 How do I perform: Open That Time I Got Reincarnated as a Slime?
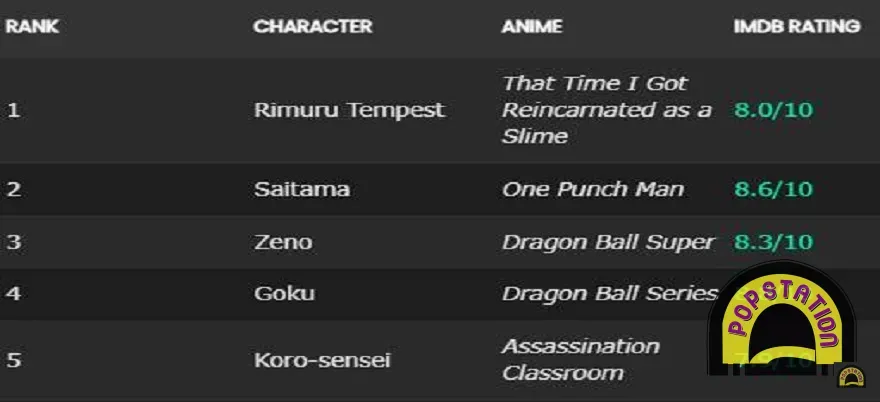tap(606, 110)
